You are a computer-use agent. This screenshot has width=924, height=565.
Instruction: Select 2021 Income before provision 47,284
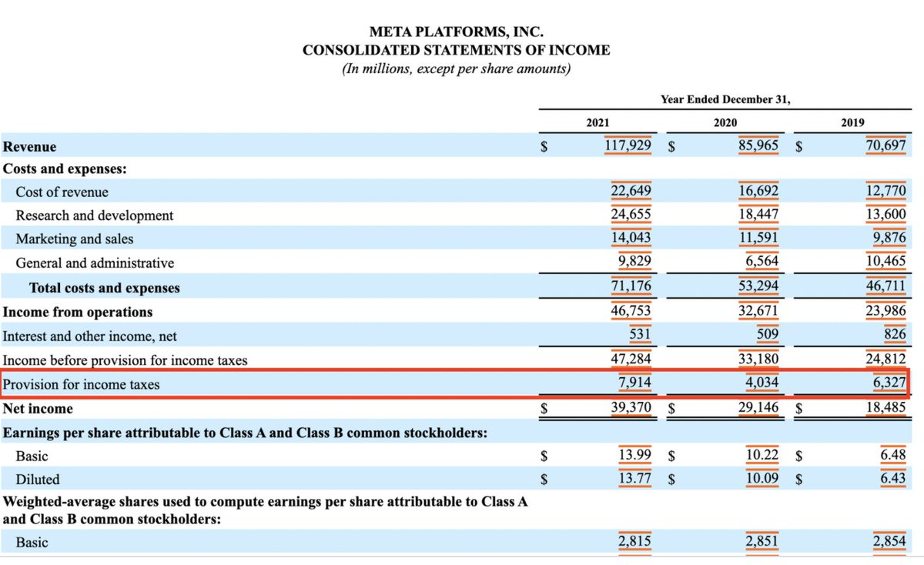point(631,359)
